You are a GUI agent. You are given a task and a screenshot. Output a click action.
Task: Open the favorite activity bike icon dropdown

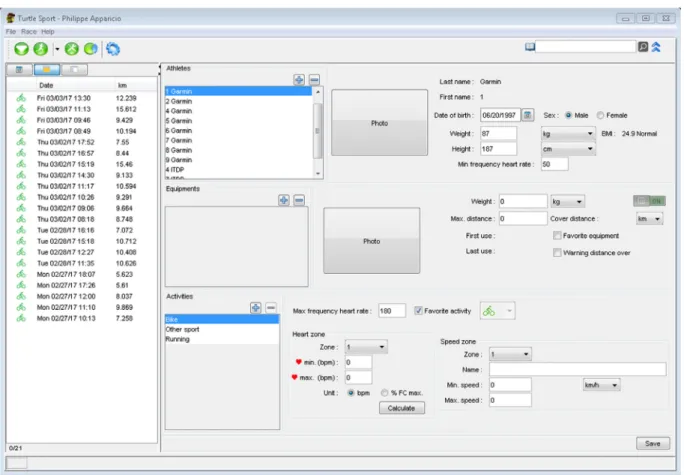(497, 311)
